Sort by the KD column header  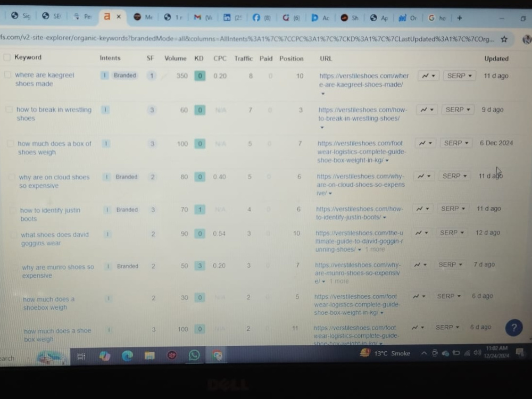click(x=199, y=59)
